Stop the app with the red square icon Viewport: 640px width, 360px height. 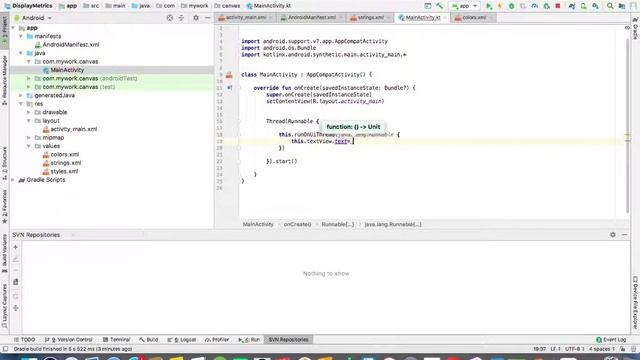[x=558, y=6]
